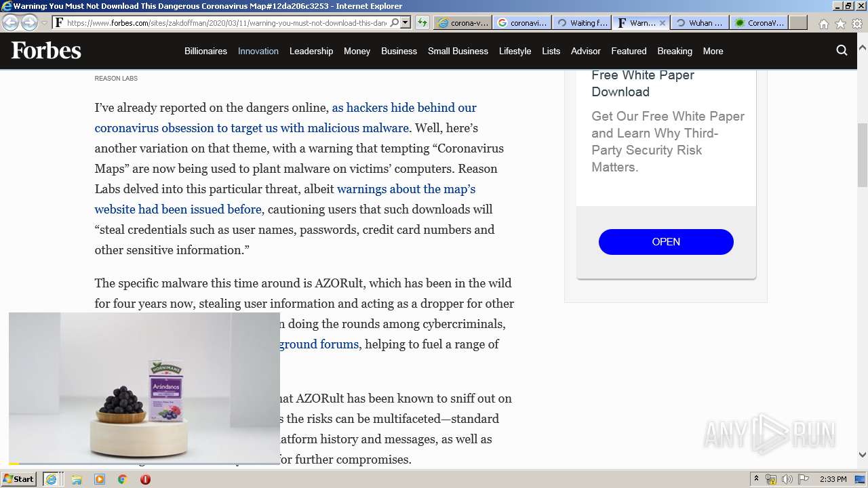Go forward with the browser Forward arrow
Image resolution: width=868 pixels, height=488 pixels.
[29, 22]
